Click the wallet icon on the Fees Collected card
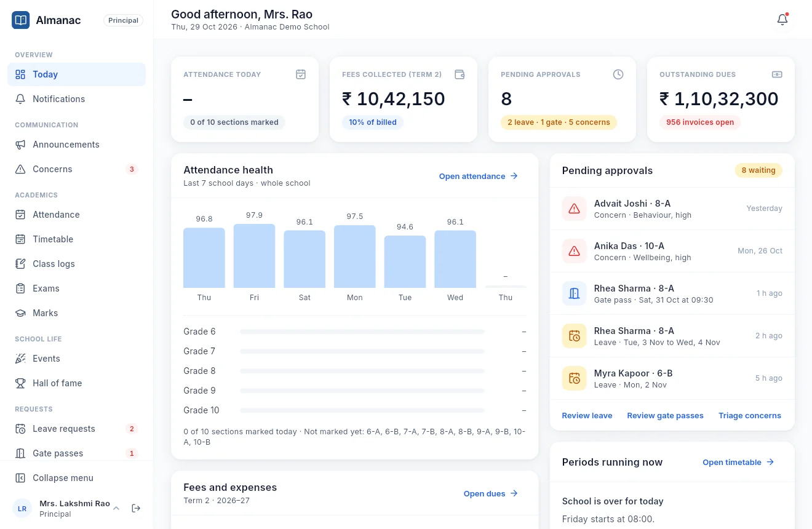 (x=460, y=74)
